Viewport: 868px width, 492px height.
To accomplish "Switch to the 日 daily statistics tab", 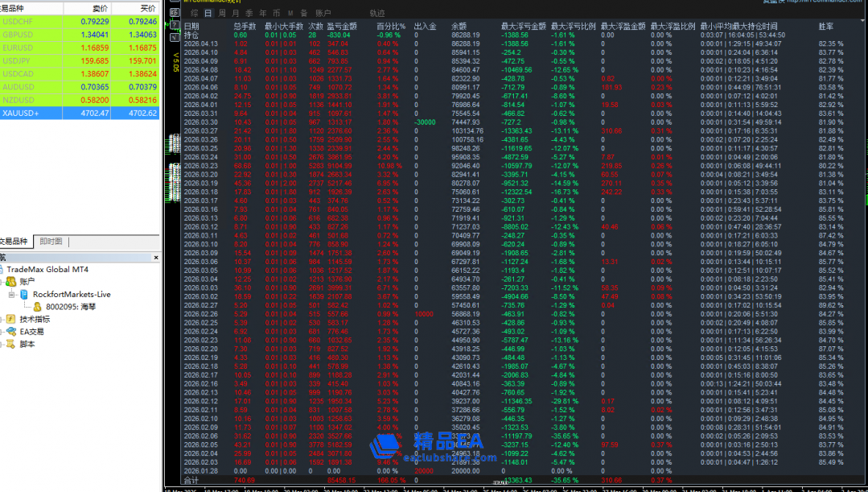I will pyautogui.click(x=208, y=14).
